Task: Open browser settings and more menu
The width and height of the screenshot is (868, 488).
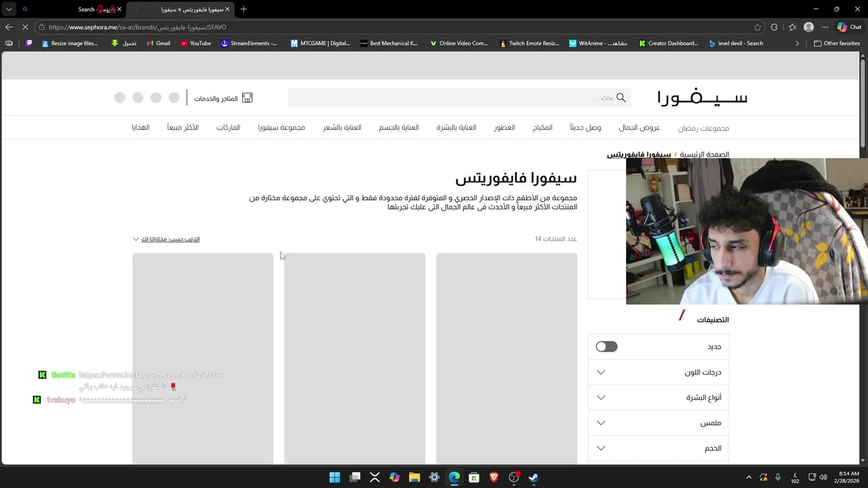Action: point(825,27)
